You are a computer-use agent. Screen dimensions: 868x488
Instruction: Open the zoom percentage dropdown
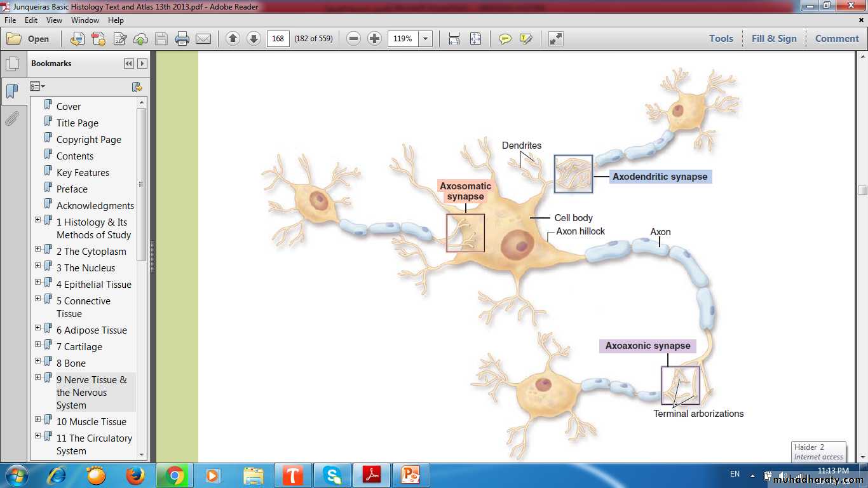pyautogui.click(x=426, y=39)
